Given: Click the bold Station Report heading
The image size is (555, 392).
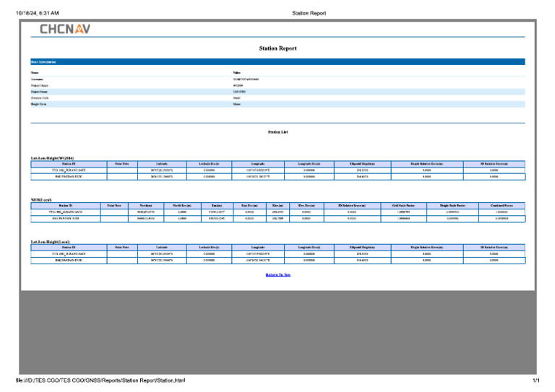Looking at the screenshot, I should (x=277, y=48).
